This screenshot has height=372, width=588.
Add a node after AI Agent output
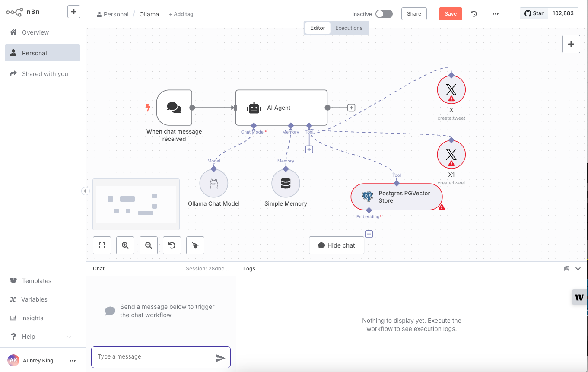pos(351,108)
